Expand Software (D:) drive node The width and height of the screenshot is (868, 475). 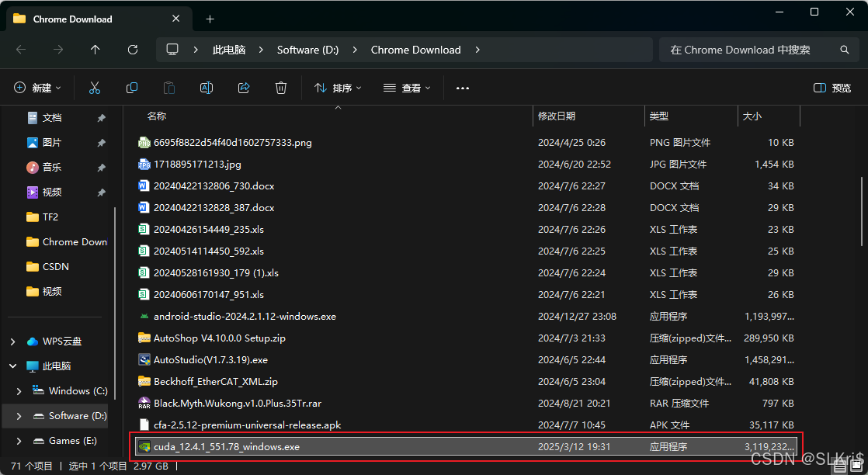pos(19,416)
